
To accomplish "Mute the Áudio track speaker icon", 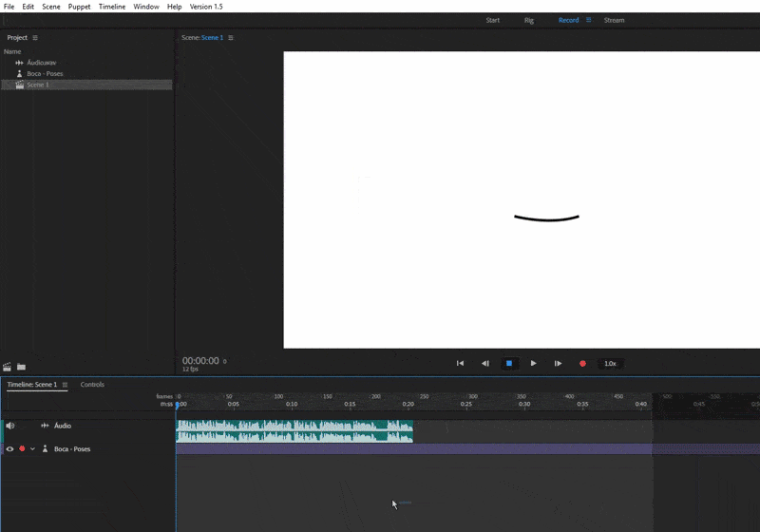I will click(x=10, y=426).
